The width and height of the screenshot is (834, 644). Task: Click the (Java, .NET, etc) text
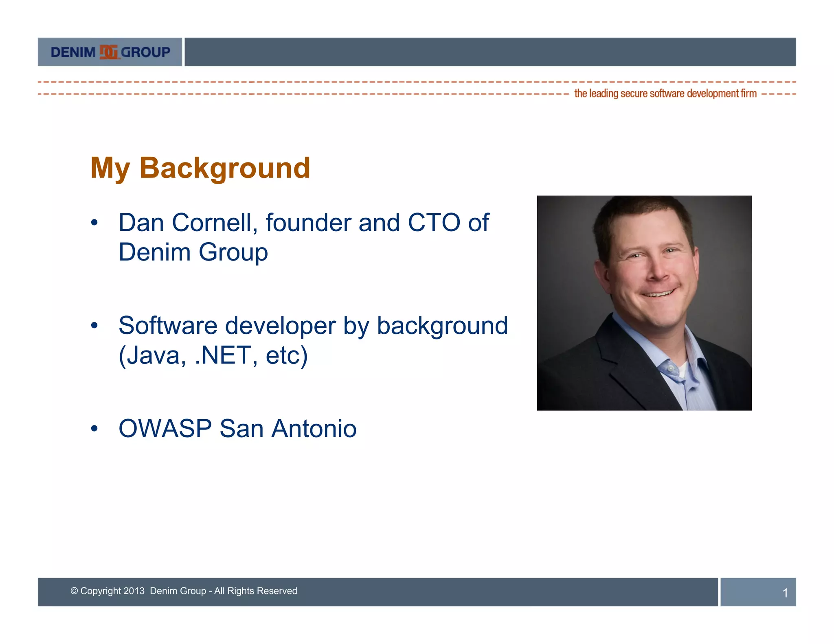coord(213,355)
